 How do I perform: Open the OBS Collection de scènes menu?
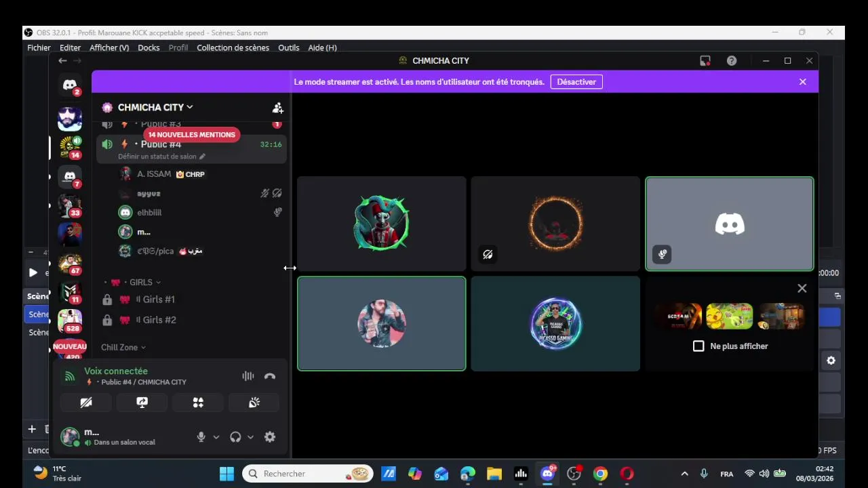tap(233, 47)
